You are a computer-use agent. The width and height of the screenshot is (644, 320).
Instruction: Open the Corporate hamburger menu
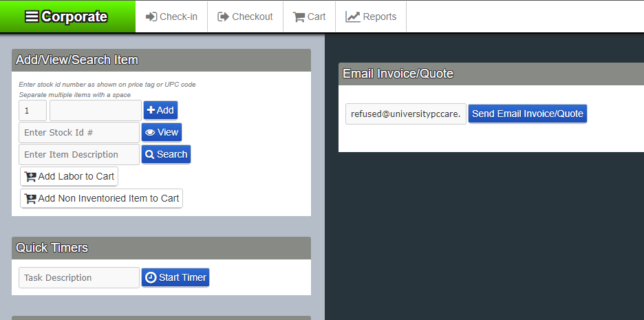[x=67, y=17]
